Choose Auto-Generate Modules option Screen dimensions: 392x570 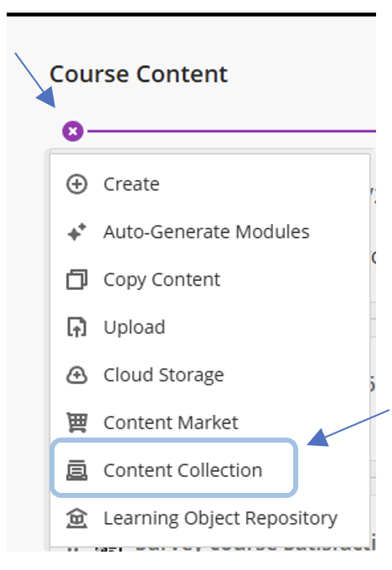point(206,232)
